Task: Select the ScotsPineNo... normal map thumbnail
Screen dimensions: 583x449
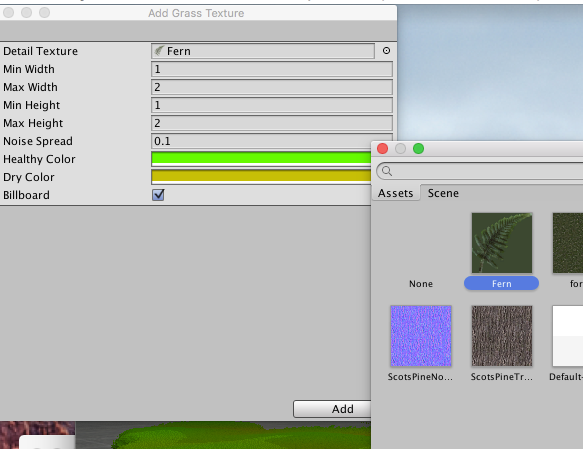Action: click(421, 336)
